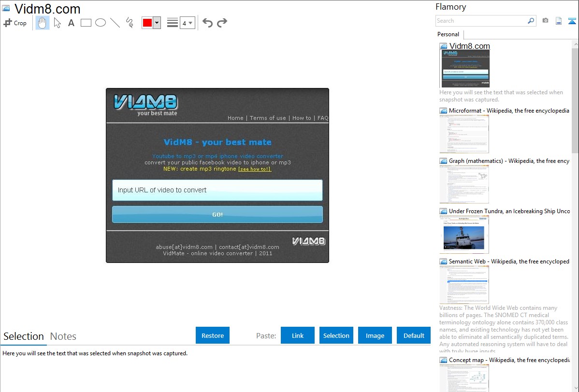Click the Home link in VidM8 page
579x392 pixels.
pos(235,118)
